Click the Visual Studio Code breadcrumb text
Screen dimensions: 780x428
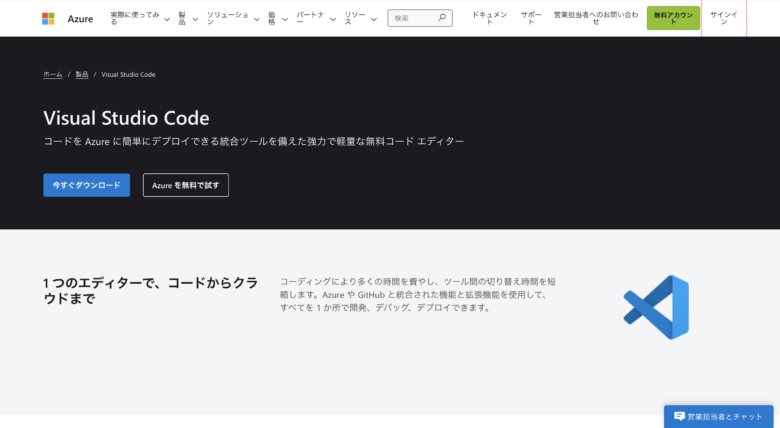[x=128, y=75]
